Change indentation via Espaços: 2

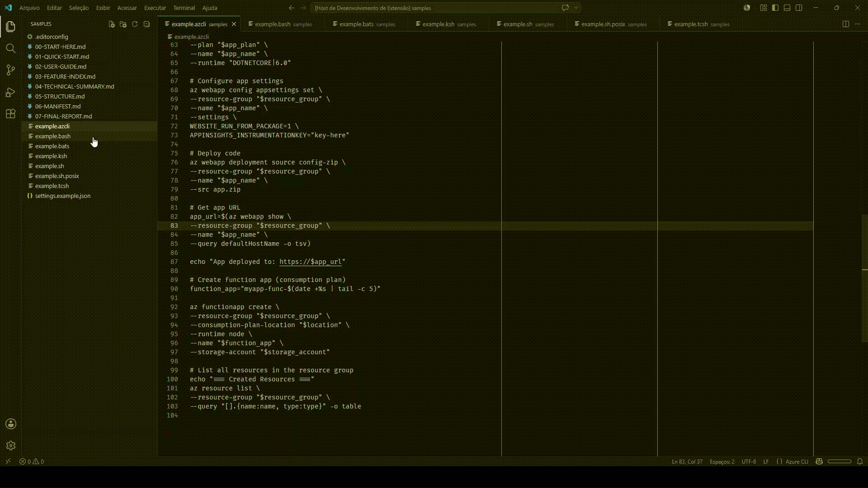tap(722, 461)
